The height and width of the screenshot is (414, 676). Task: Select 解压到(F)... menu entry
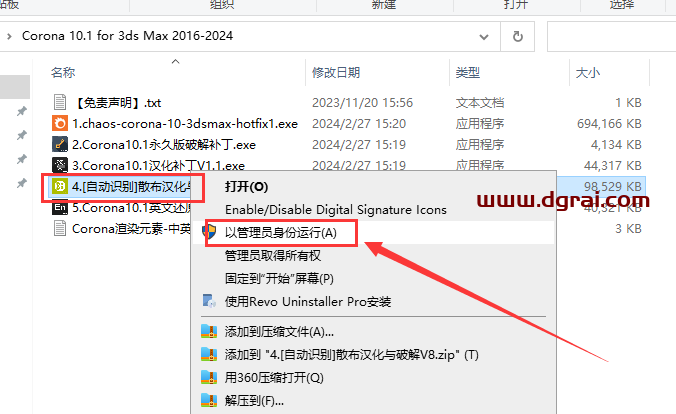[254, 401]
